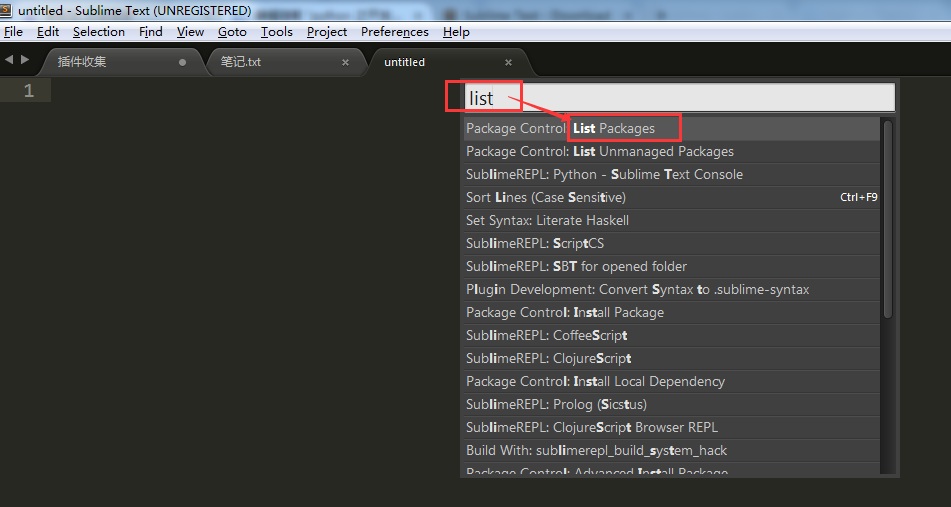Click the Sublime Text title bar icon
Viewport: 951px width, 507px height.
tap(5, 10)
